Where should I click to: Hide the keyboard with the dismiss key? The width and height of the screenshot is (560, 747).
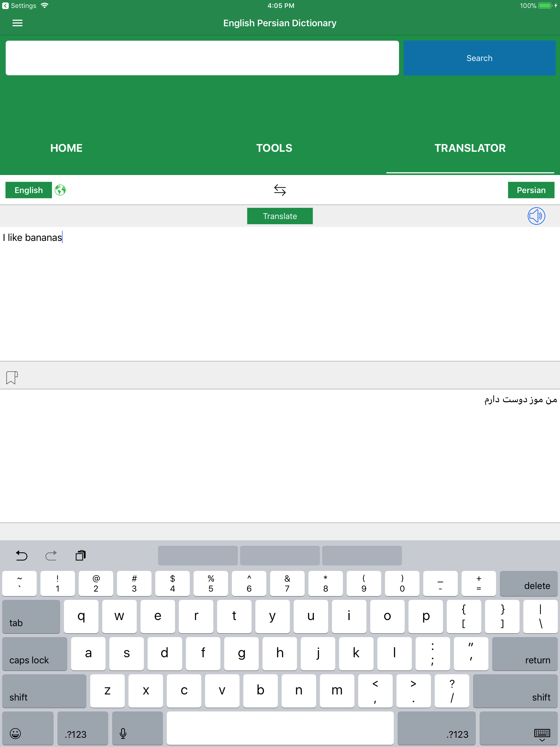pos(518,728)
